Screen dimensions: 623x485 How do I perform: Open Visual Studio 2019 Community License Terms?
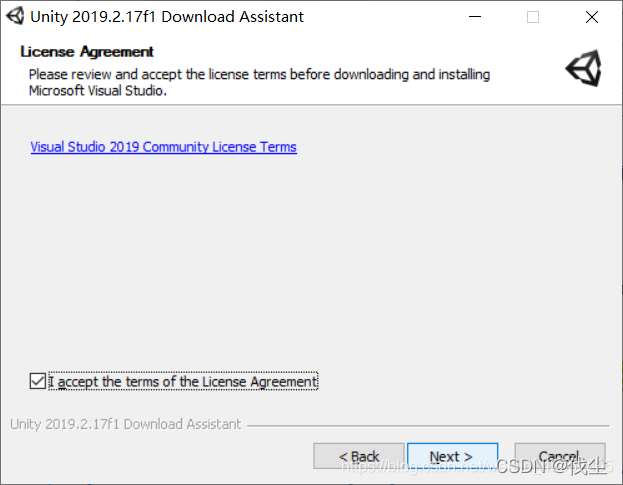(x=163, y=147)
